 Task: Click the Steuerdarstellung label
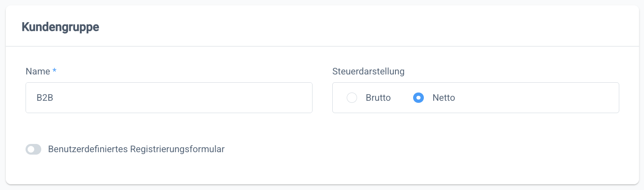tap(368, 71)
